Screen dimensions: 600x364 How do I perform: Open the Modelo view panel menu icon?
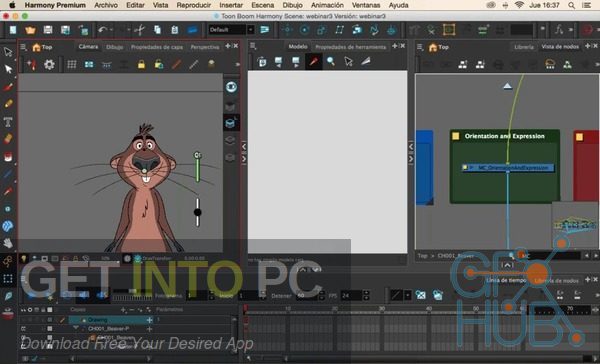[253, 46]
